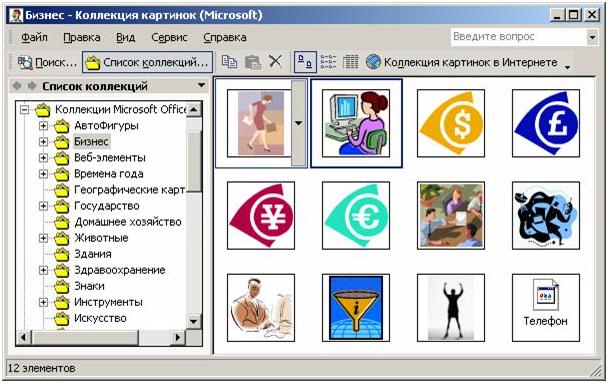Expand the Государство folder
This screenshot has height=383, width=608.
pos(43,206)
